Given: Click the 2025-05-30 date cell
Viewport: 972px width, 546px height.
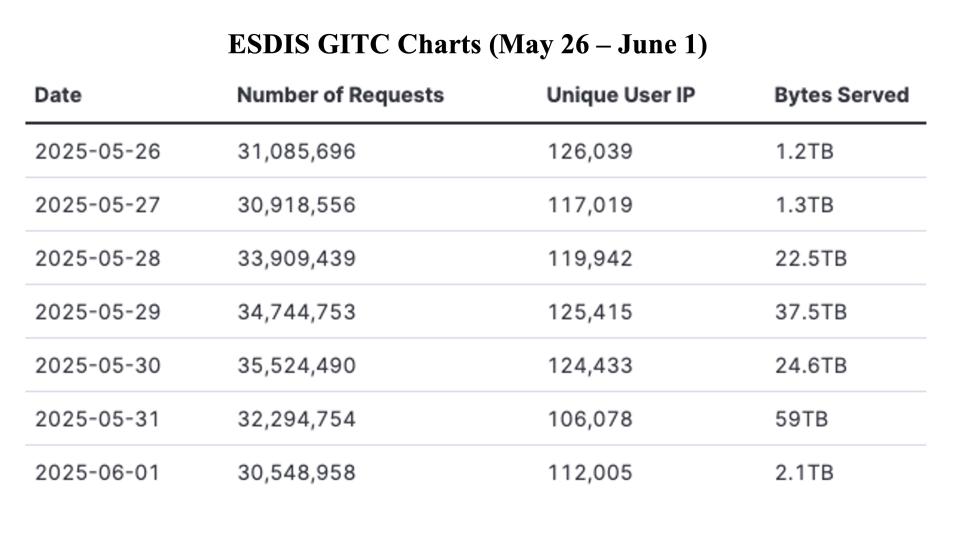Looking at the screenshot, I should 98,366.
